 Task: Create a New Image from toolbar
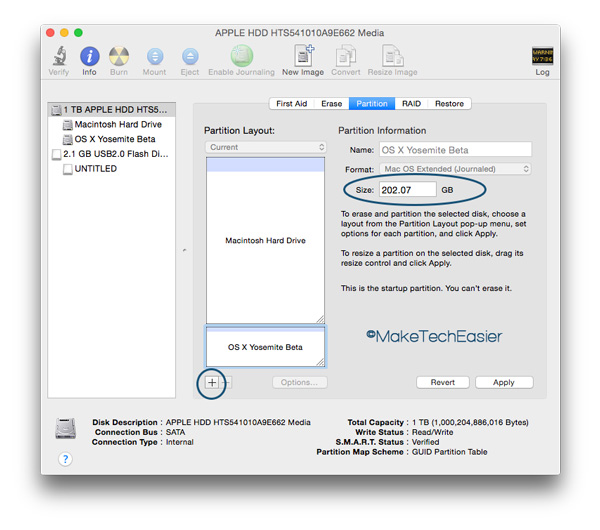point(304,55)
